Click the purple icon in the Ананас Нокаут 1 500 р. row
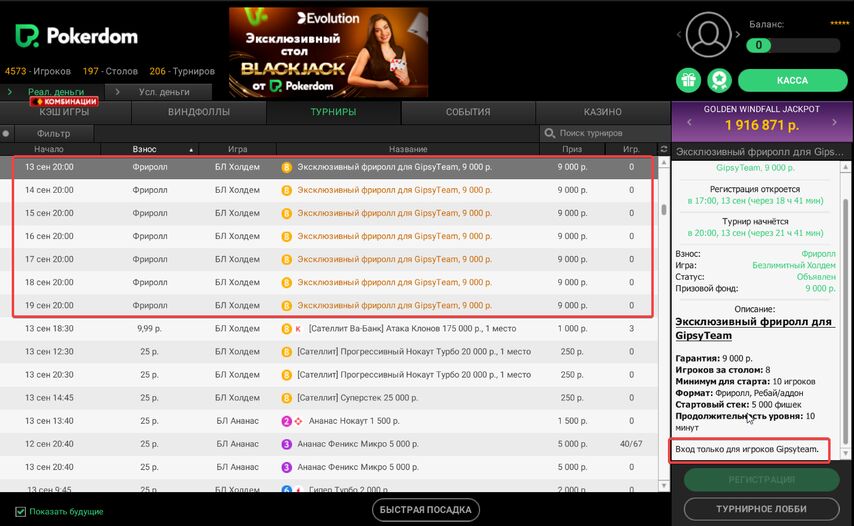This screenshot has height=526, width=854. [286, 421]
